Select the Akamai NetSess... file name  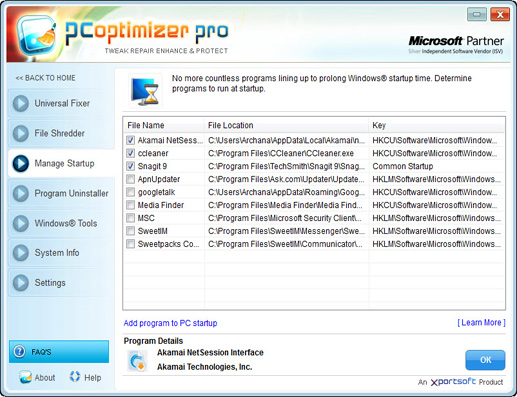coord(170,140)
